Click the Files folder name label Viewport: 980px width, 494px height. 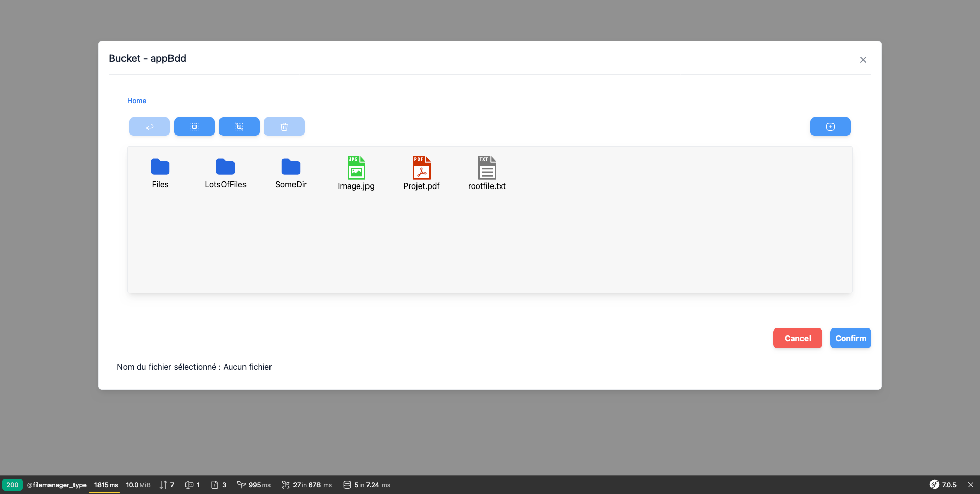coord(160,184)
